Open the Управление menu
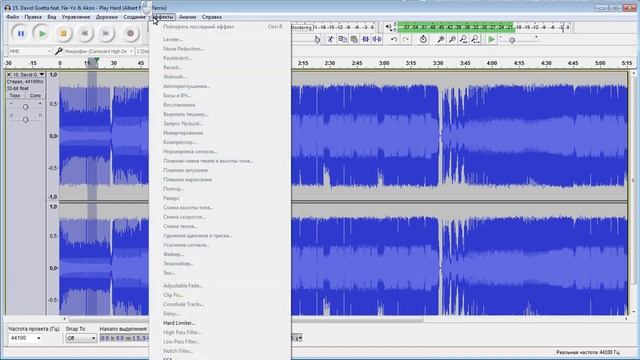Image resolution: width=640 pixels, height=360 pixels. 76,17
